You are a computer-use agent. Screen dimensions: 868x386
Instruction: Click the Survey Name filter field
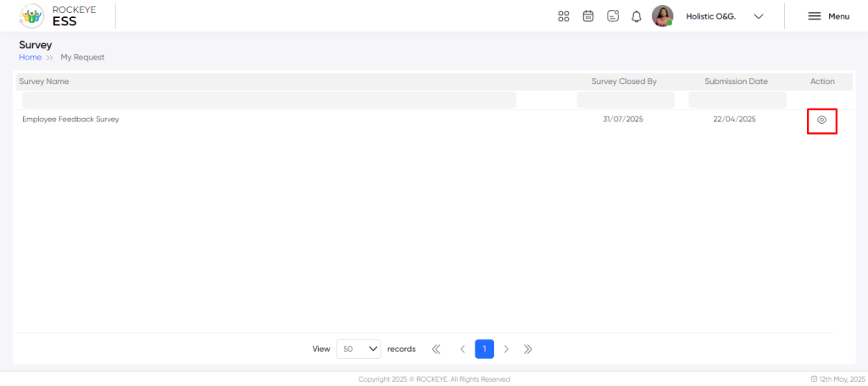pyautogui.click(x=269, y=100)
